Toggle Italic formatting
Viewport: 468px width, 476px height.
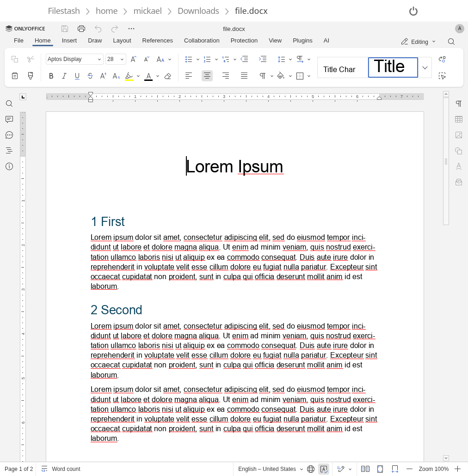coord(64,76)
